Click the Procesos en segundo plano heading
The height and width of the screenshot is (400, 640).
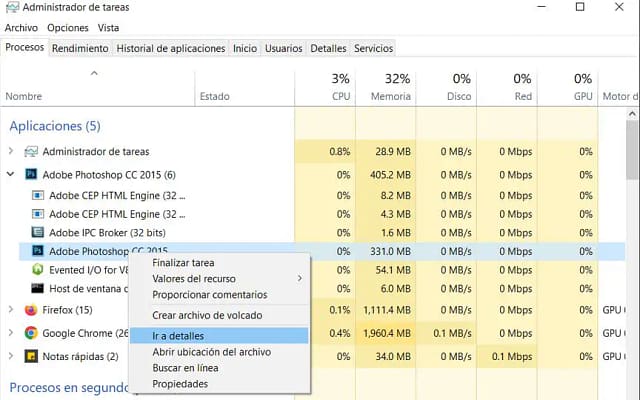69,387
